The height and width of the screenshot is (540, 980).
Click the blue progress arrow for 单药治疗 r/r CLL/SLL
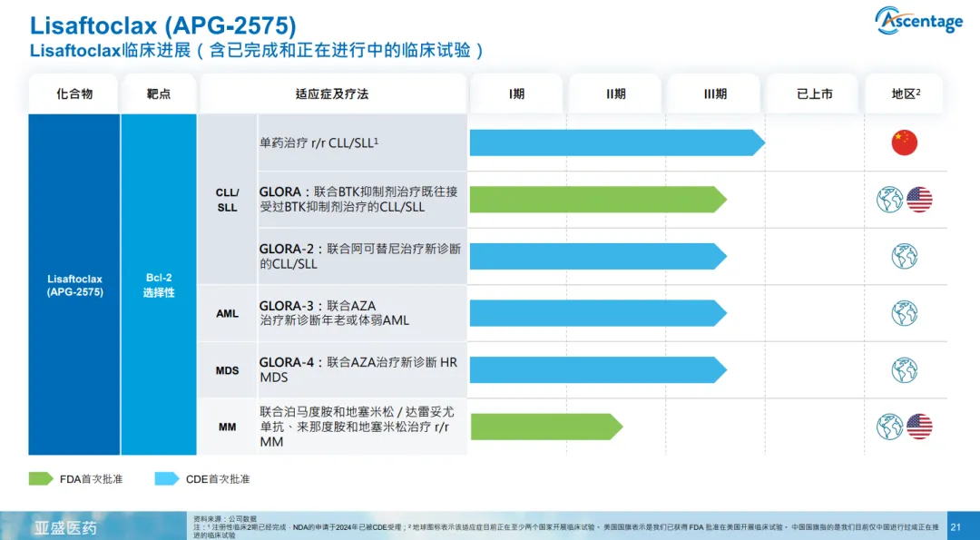(618, 142)
